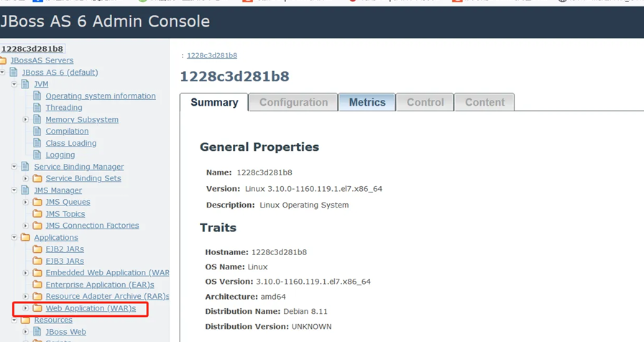The height and width of the screenshot is (342, 644).
Task: Open the EJB3 JARs link
Action: [x=65, y=261]
